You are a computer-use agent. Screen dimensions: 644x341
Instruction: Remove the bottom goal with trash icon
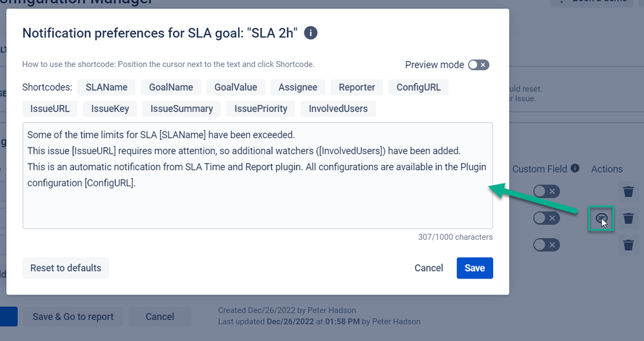click(628, 245)
